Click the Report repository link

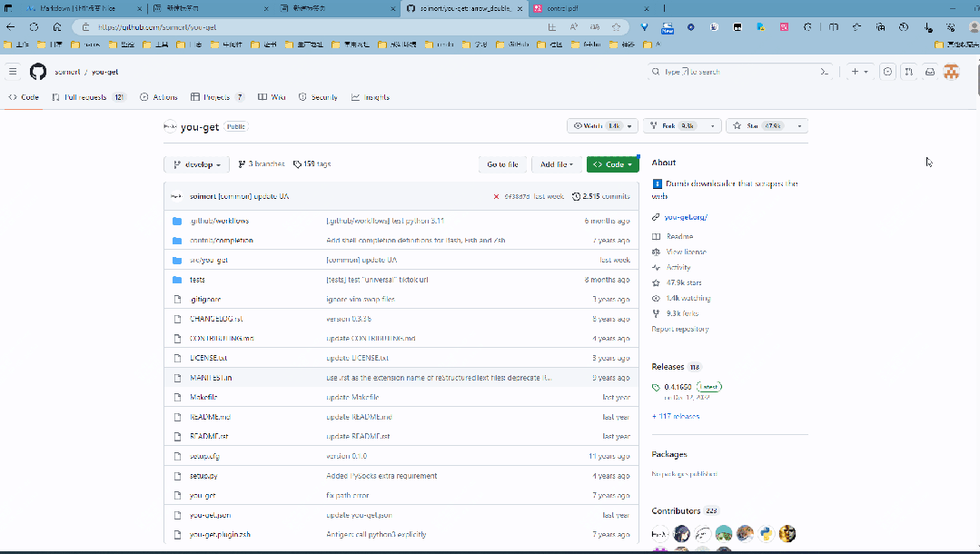(x=680, y=329)
